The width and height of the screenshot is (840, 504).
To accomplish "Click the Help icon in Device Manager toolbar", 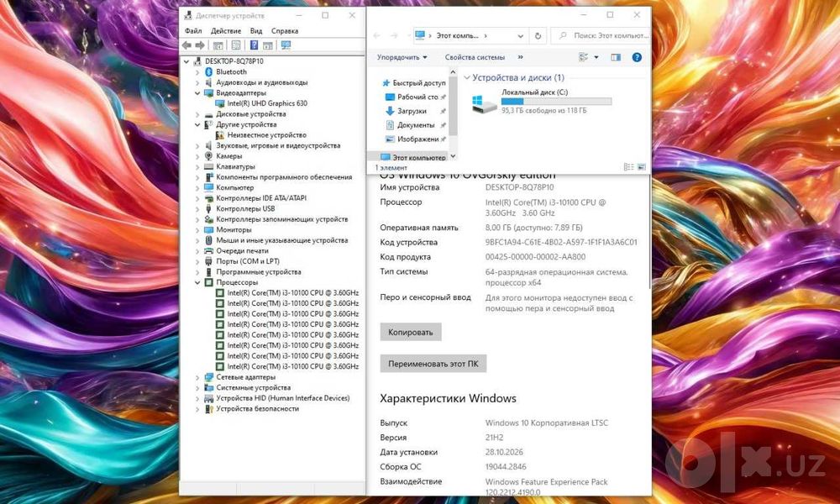I will 254,45.
